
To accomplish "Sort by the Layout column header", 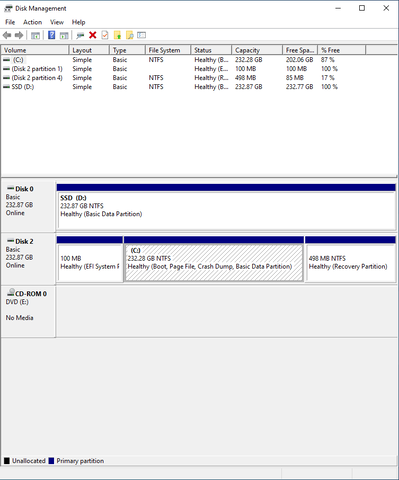I will [x=89, y=50].
